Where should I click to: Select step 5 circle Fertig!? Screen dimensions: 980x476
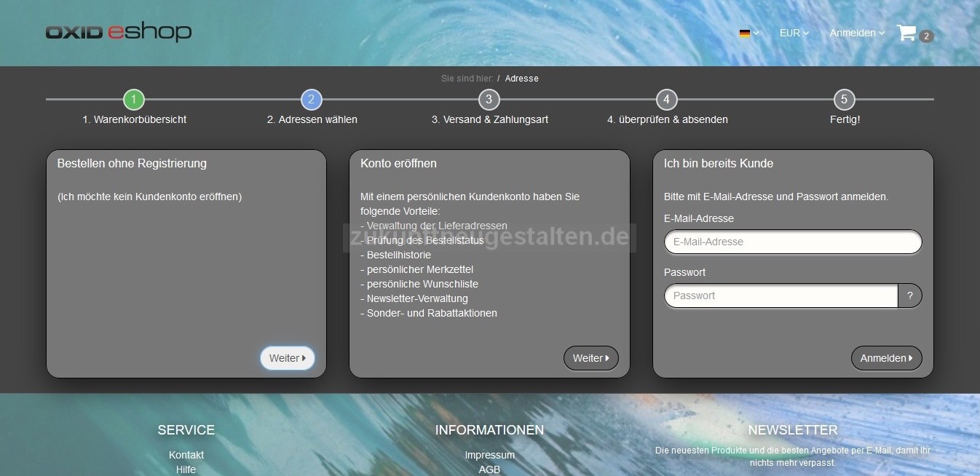(x=845, y=100)
